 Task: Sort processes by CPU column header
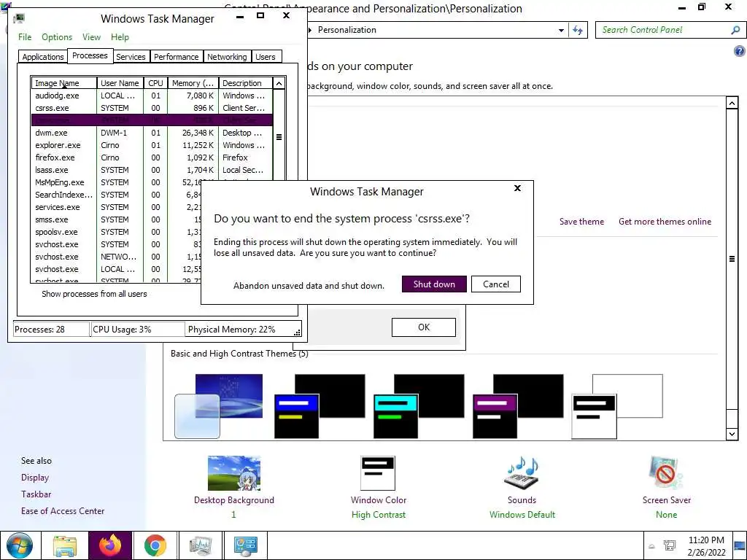click(x=155, y=83)
